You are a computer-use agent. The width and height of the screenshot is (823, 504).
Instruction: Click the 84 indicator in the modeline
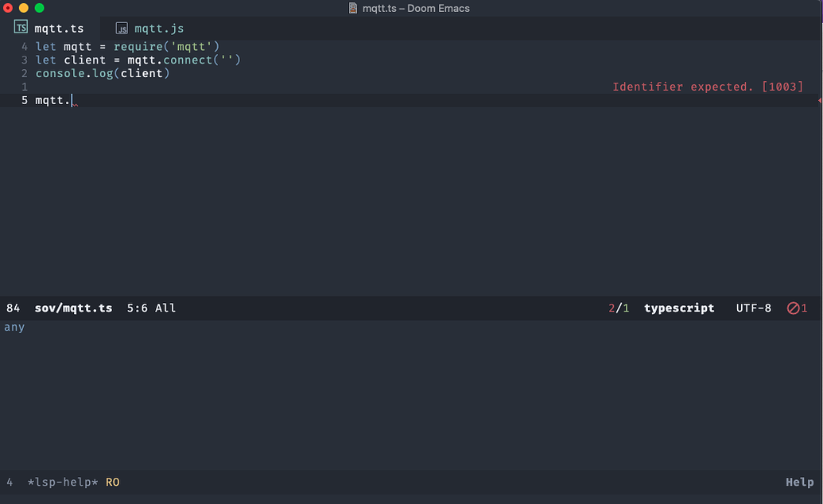click(x=13, y=308)
